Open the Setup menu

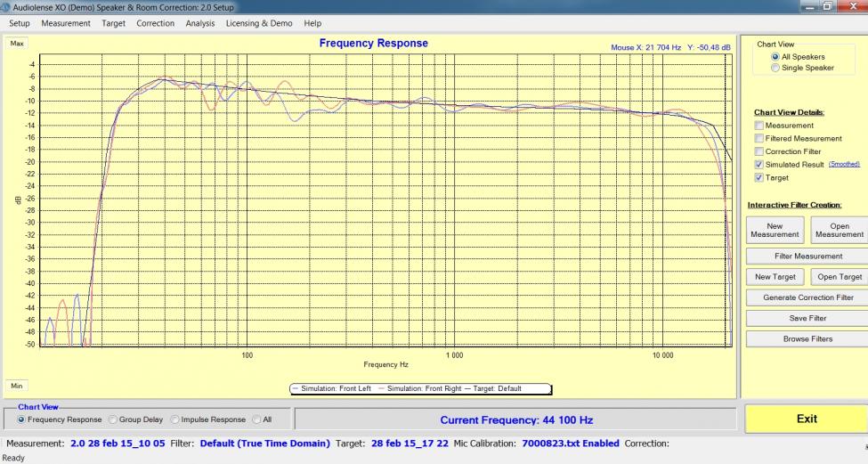(20, 23)
